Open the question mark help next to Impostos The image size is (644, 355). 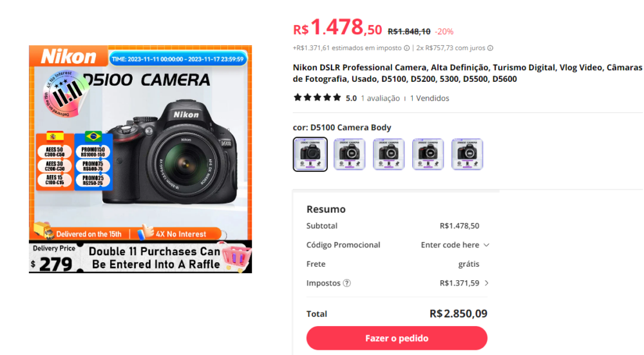click(347, 283)
